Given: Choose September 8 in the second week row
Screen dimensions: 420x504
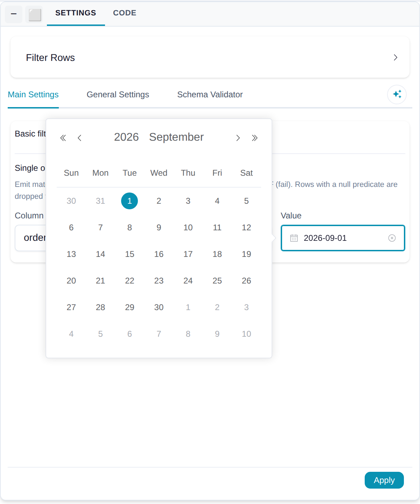Looking at the screenshot, I should click(129, 227).
